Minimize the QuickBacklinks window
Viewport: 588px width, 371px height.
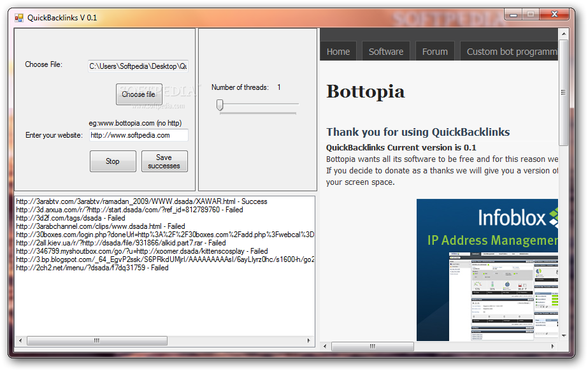click(x=513, y=15)
